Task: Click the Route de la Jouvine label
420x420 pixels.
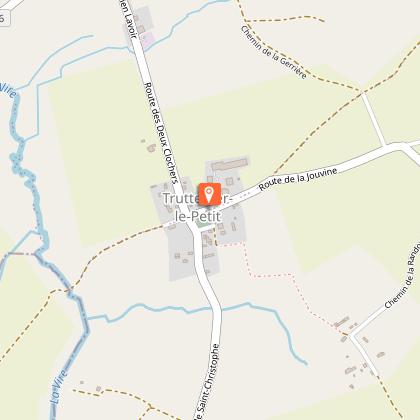Action: [x=298, y=179]
